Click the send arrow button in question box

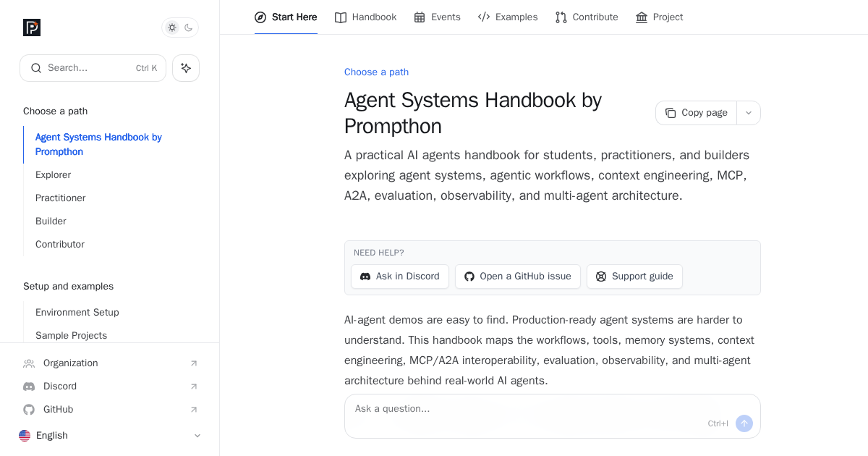[744, 423]
